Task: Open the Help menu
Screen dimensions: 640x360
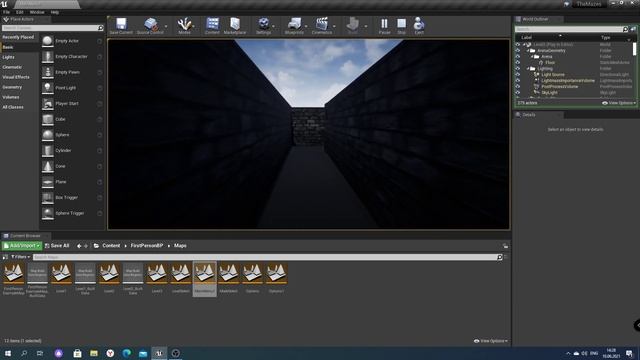Action: 55,12
